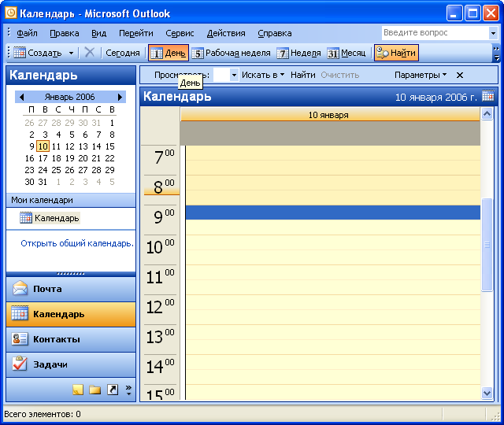Viewport: 504px width, 425px height.
Task: Go to previous month in date navigator
Action: (21, 97)
